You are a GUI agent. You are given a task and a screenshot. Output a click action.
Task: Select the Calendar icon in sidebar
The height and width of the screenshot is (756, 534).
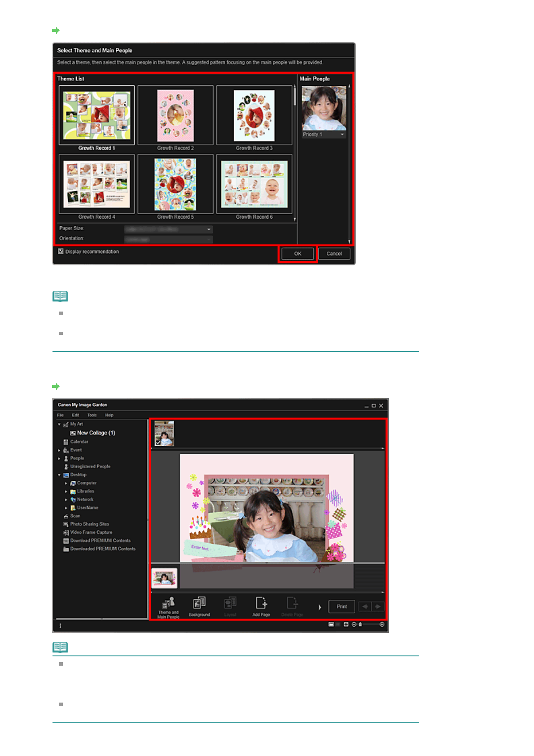point(66,442)
